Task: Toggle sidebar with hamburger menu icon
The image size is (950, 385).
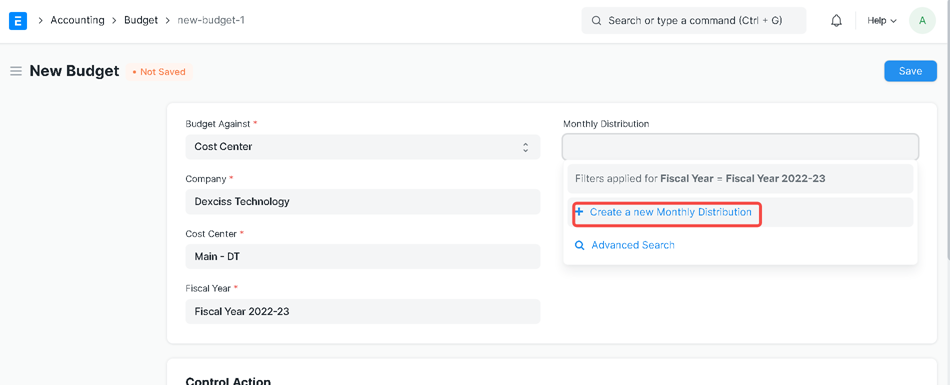Action: point(16,72)
